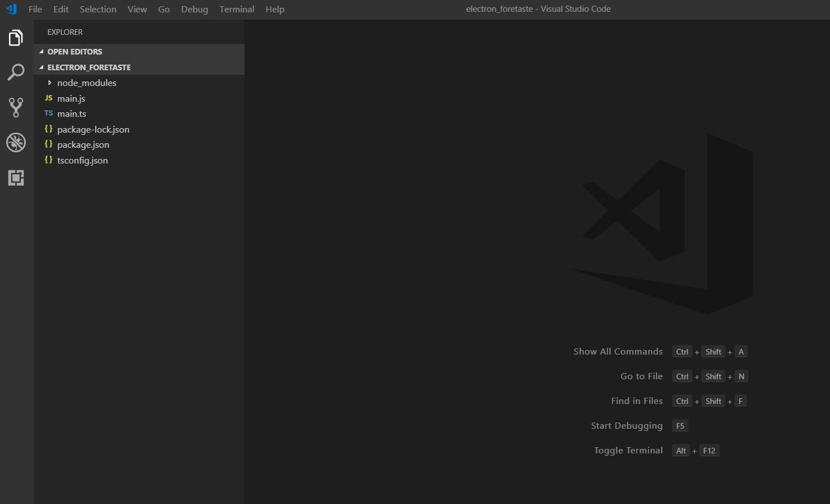The height and width of the screenshot is (504, 830).
Task: Click the Debug icon in the sidebar
Action: (15, 142)
